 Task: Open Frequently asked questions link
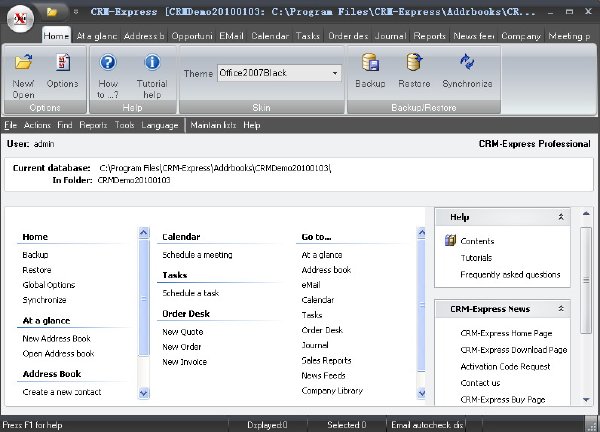pos(510,274)
